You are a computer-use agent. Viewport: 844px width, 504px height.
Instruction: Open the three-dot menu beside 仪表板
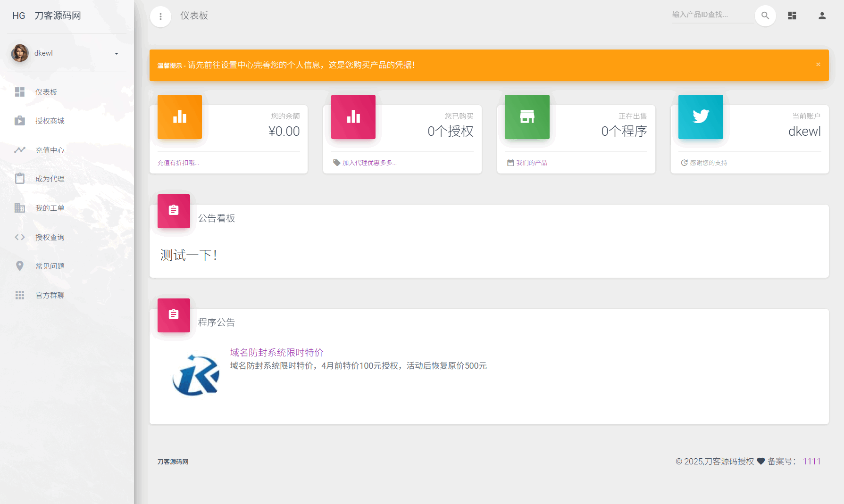[160, 17]
